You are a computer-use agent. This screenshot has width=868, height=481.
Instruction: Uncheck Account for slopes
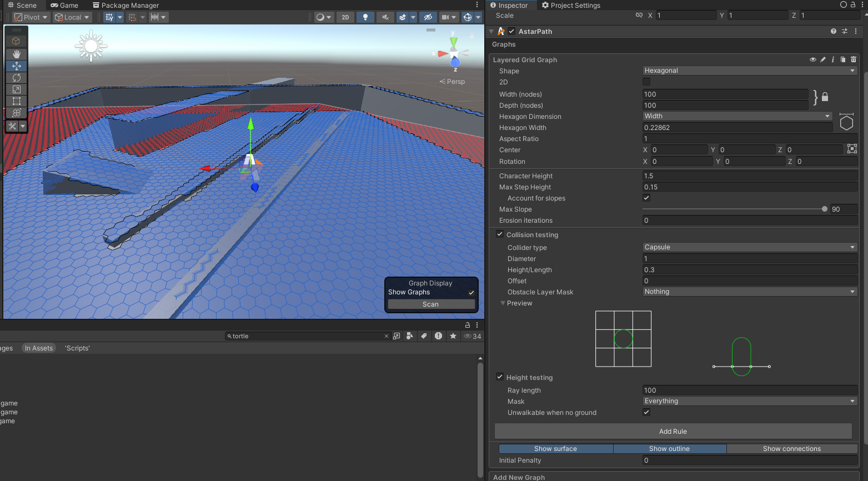(x=646, y=198)
